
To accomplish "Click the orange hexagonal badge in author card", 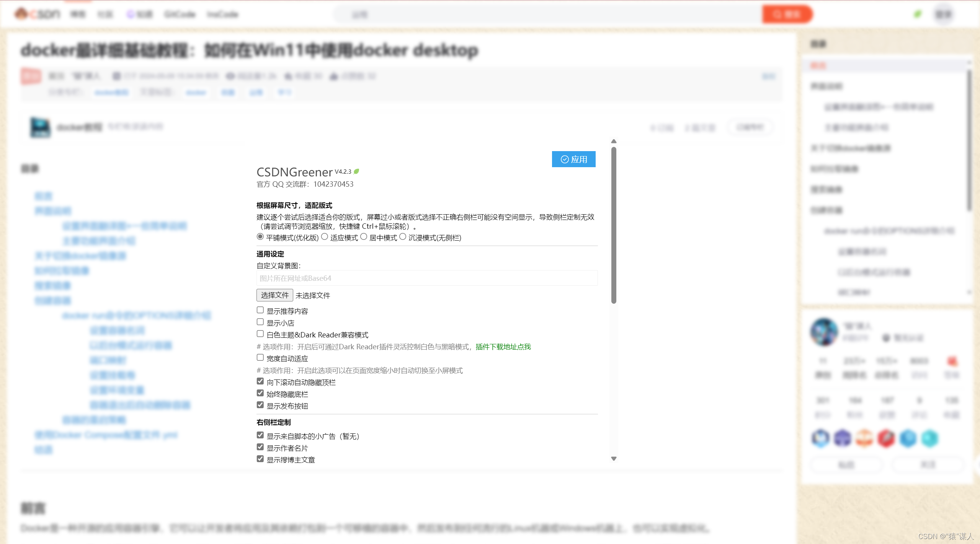I will (x=864, y=438).
